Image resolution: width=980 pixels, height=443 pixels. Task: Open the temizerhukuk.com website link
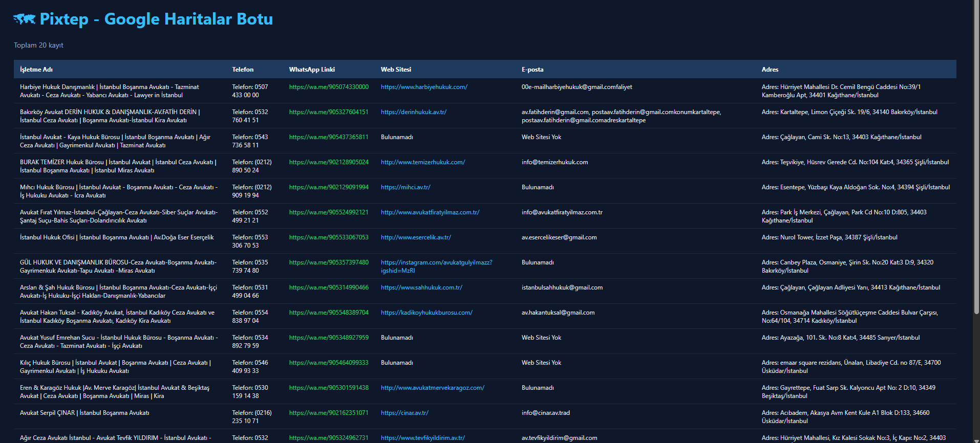pos(423,162)
